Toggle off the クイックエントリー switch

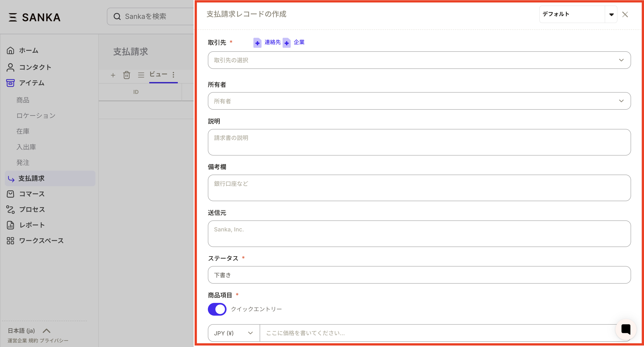[x=217, y=309]
